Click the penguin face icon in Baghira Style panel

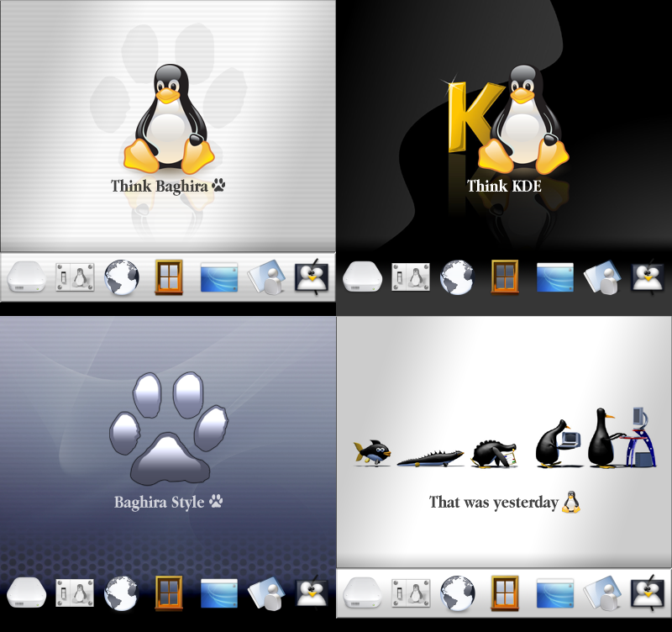(x=312, y=592)
